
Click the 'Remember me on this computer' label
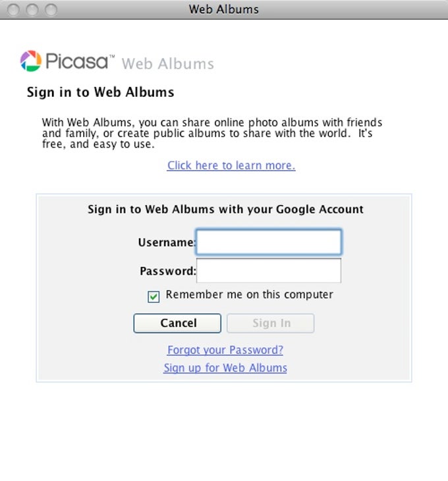point(249,295)
